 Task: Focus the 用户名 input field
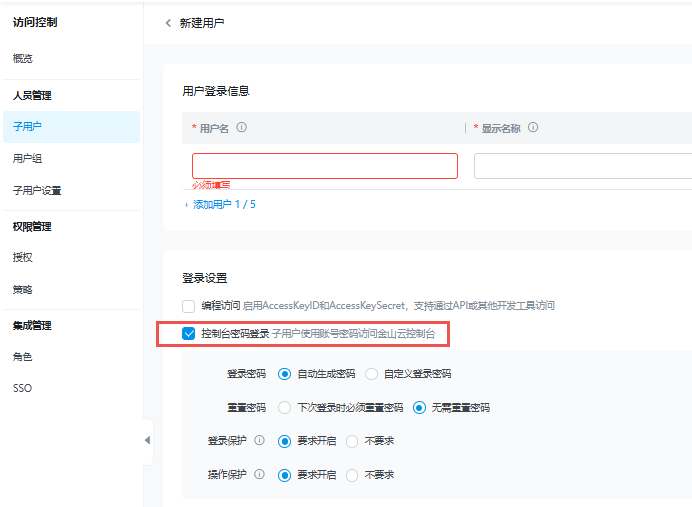(x=325, y=166)
